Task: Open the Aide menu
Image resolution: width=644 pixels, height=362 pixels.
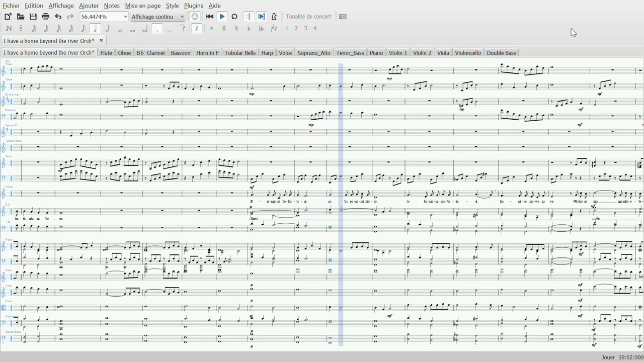Action: pos(215,6)
